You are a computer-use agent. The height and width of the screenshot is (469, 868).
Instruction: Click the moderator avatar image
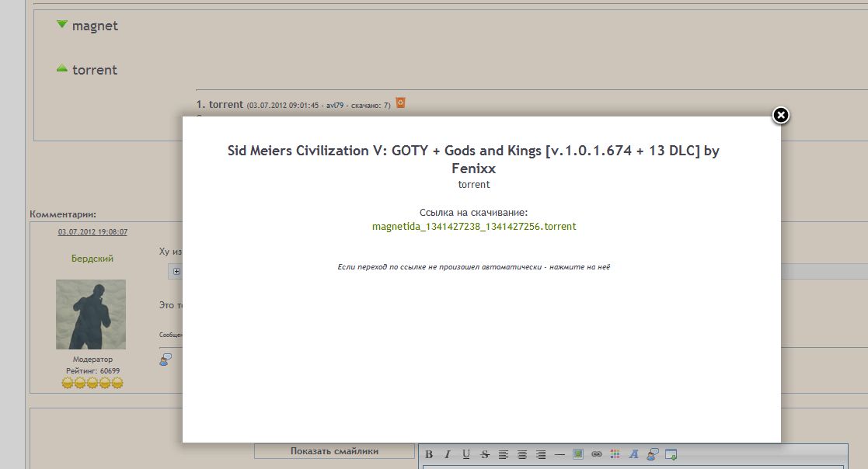coord(90,314)
